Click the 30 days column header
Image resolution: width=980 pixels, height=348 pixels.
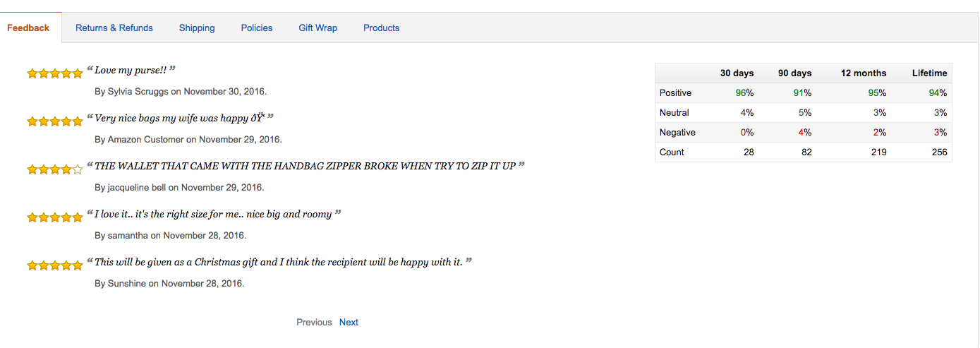pyautogui.click(x=737, y=73)
